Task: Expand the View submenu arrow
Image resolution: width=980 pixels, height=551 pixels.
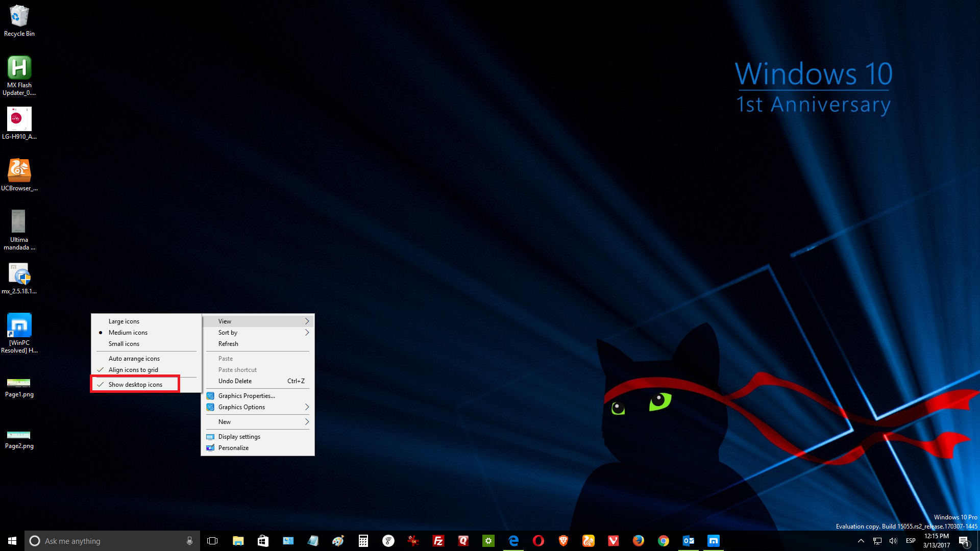Action: pyautogui.click(x=307, y=321)
